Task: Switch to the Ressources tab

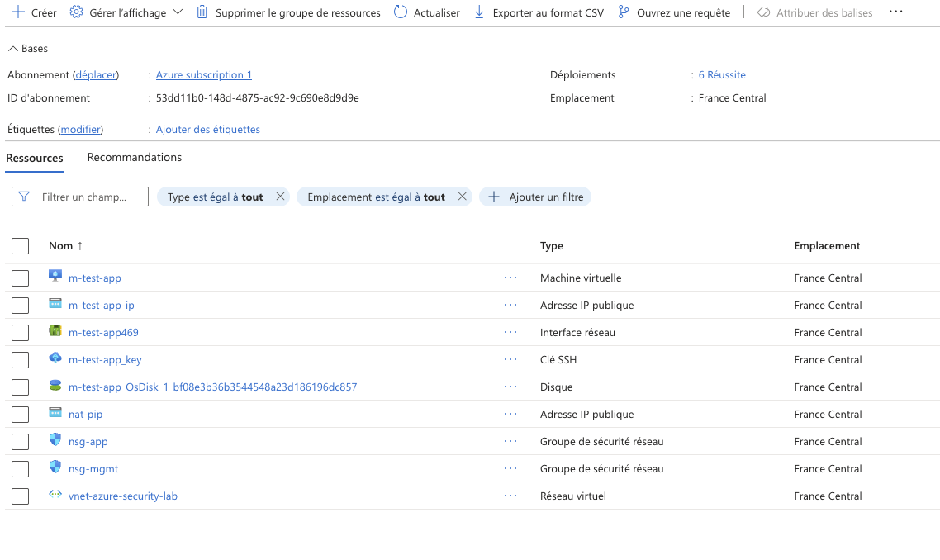Action: point(35,159)
